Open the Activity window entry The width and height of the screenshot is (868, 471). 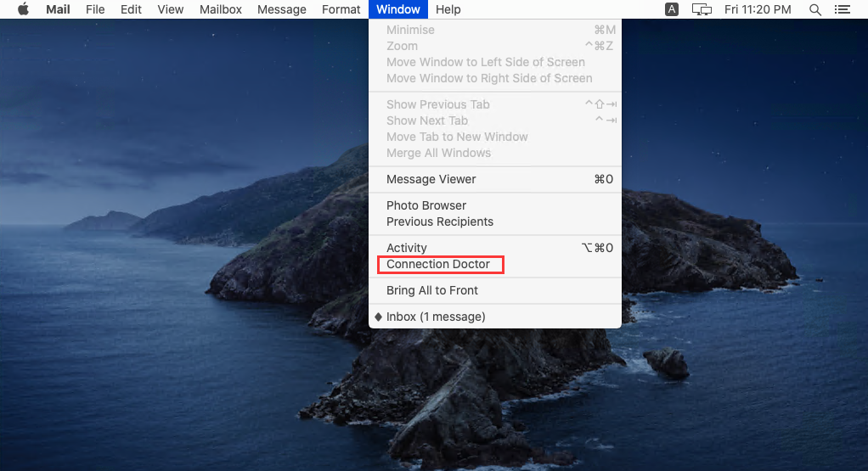(407, 248)
